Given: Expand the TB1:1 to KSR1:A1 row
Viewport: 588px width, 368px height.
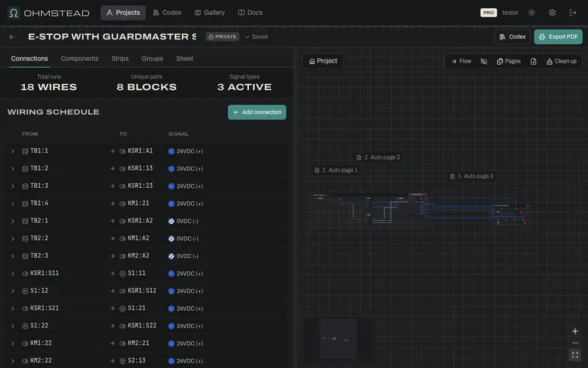Looking at the screenshot, I should point(13,151).
